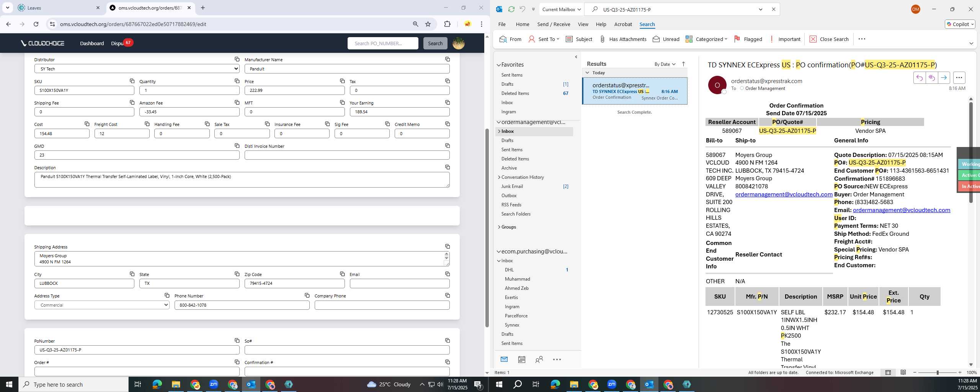
Task: Open the Current Mailbox scope dropdown
Action: [562, 9]
